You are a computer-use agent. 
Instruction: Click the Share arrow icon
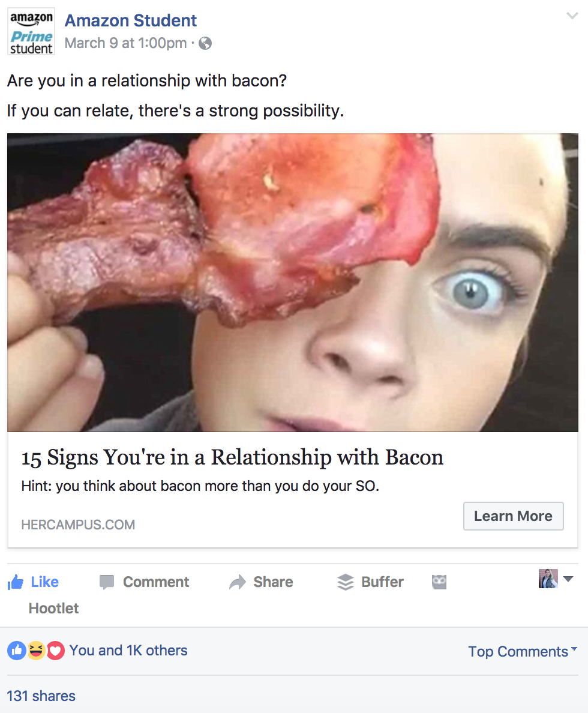238,582
